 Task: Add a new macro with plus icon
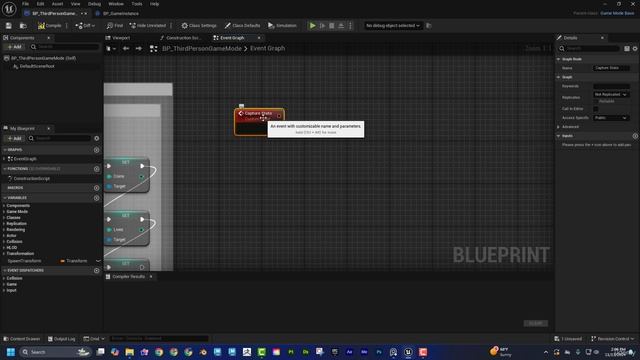click(x=97, y=188)
